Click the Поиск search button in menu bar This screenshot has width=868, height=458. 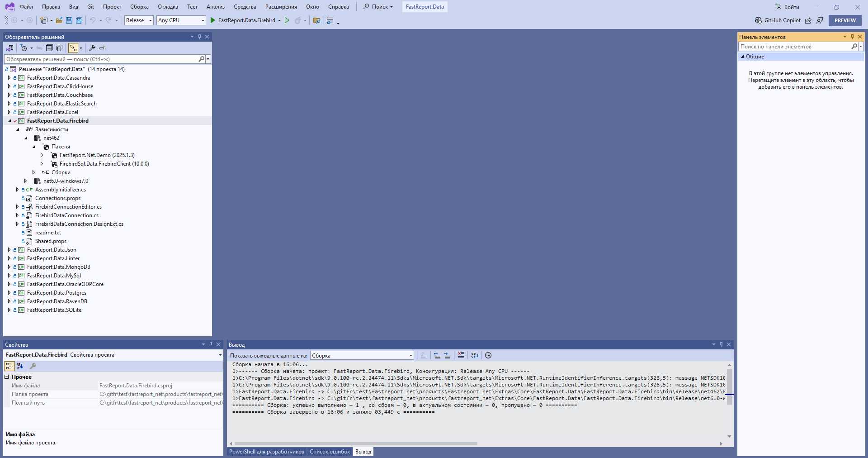378,7
